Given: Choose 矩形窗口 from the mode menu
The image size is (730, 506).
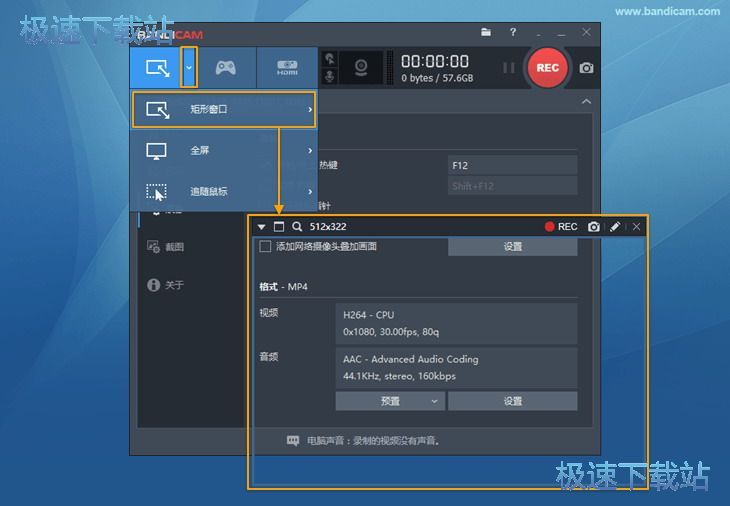Looking at the screenshot, I should click(x=224, y=109).
